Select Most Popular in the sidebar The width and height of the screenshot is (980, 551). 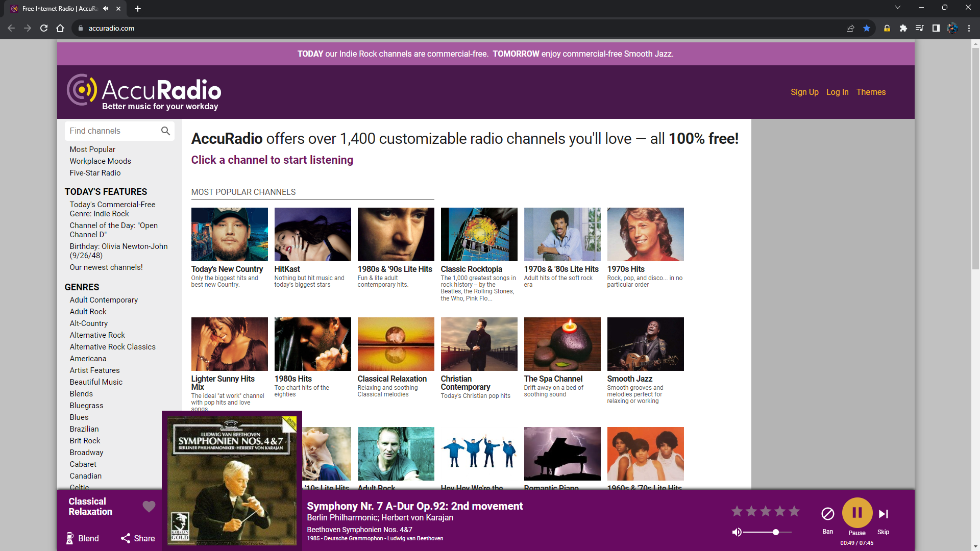tap(92, 149)
